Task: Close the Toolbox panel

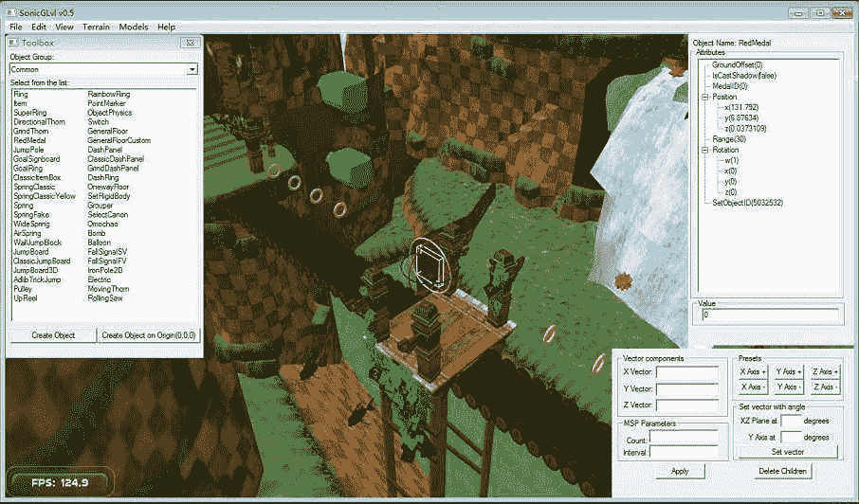Action: (190, 42)
